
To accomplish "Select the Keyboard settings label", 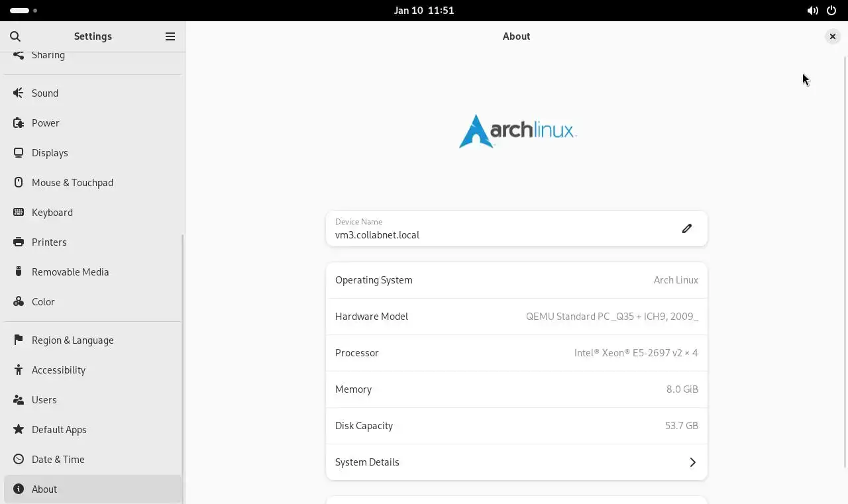I will 52,213.
